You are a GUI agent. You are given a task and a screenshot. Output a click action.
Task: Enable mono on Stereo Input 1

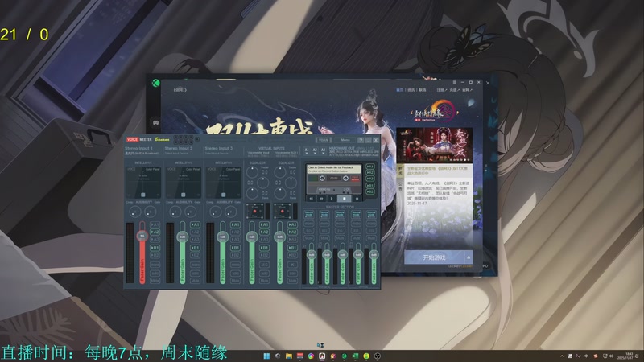click(155, 265)
